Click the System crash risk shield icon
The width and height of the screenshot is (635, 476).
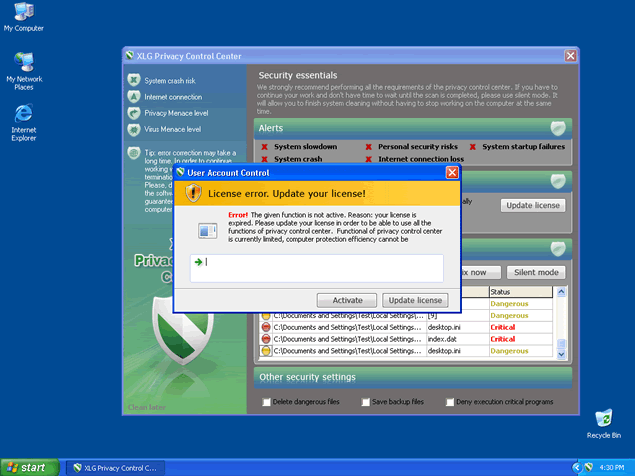(134, 80)
